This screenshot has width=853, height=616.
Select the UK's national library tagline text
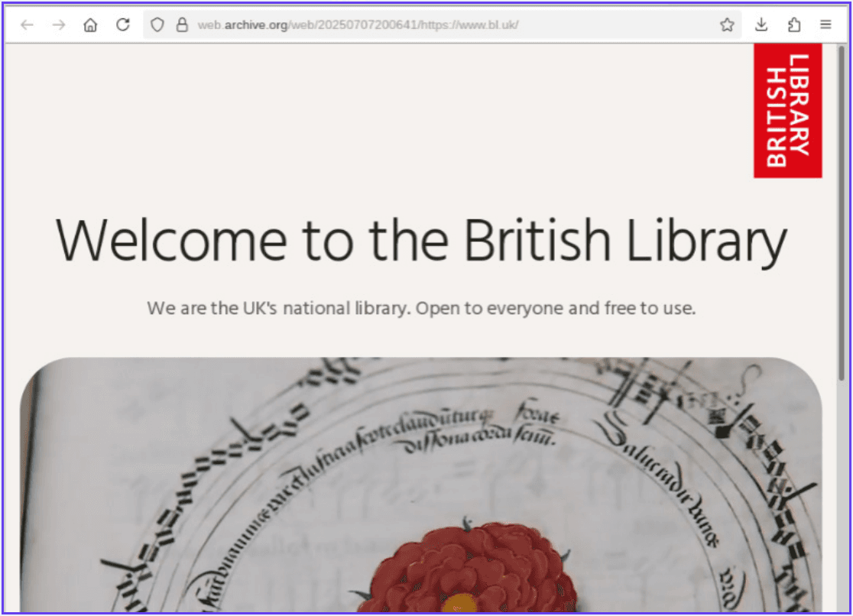422,309
